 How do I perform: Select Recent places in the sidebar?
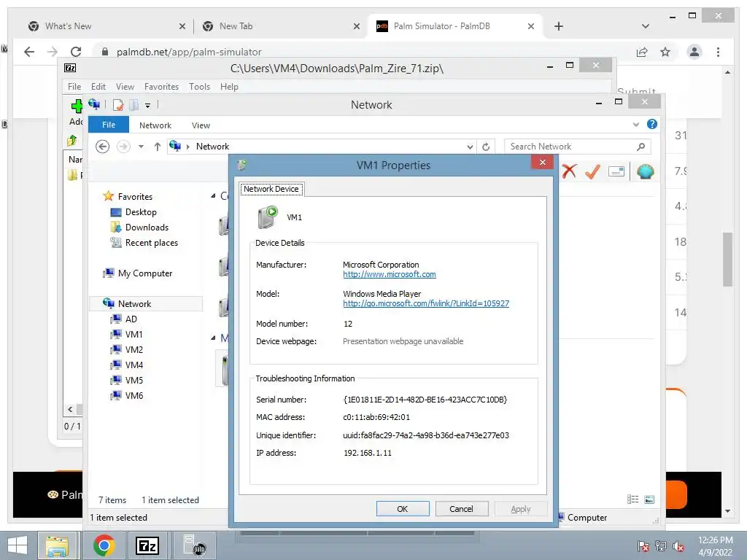145,242
